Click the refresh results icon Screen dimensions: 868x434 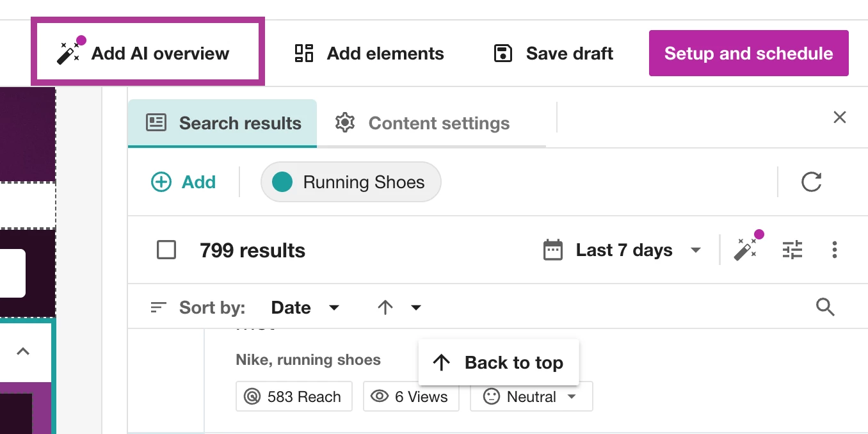click(811, 182)
